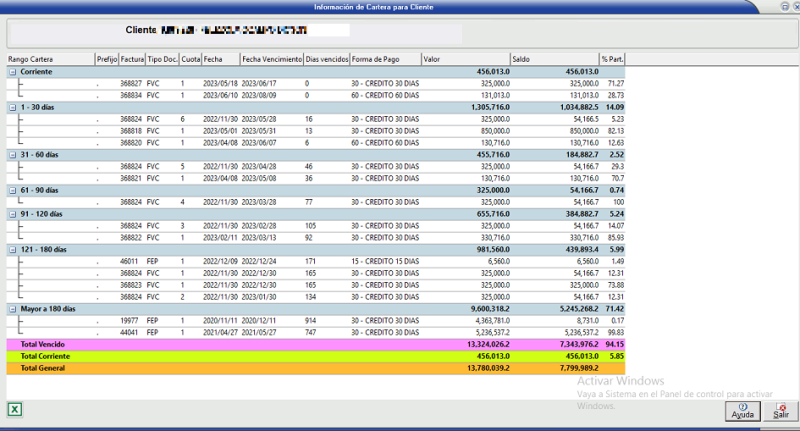Collapse the 121 - 180 días group
Image resolution: width=800 pixels, height=431 pixels.
pos(13,249)
